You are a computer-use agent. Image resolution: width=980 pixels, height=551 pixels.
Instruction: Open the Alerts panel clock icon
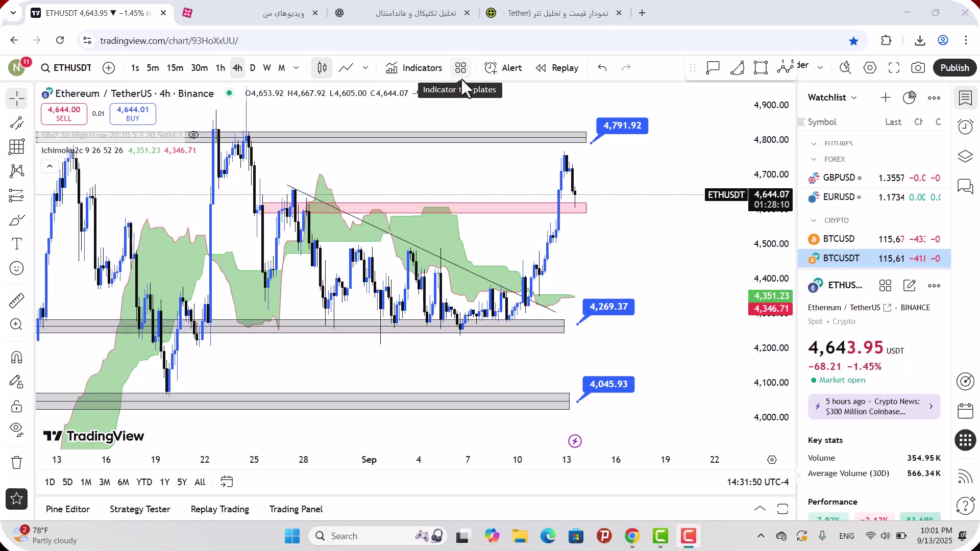pyautogui.click(x=965, y=127)
